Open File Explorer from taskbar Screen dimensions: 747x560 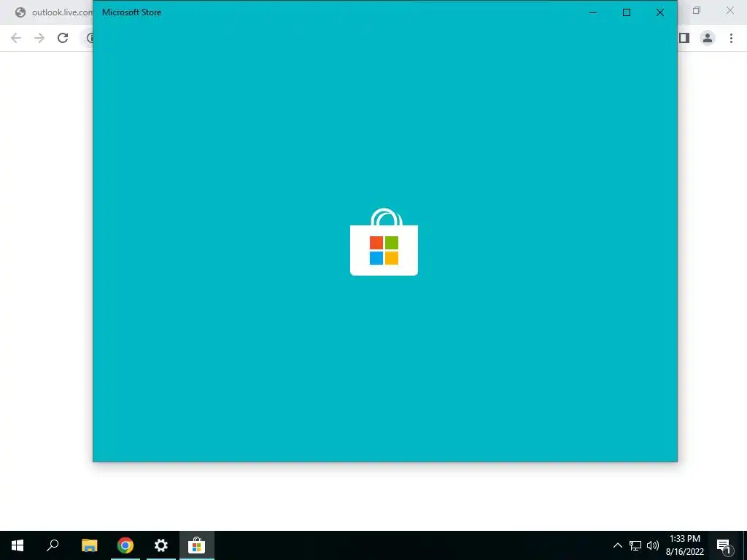tap(89, 545)
